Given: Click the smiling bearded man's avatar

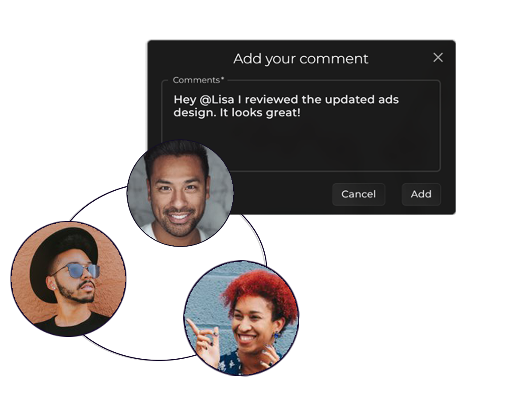Looking at the screenshot, I should pos(180,192).
